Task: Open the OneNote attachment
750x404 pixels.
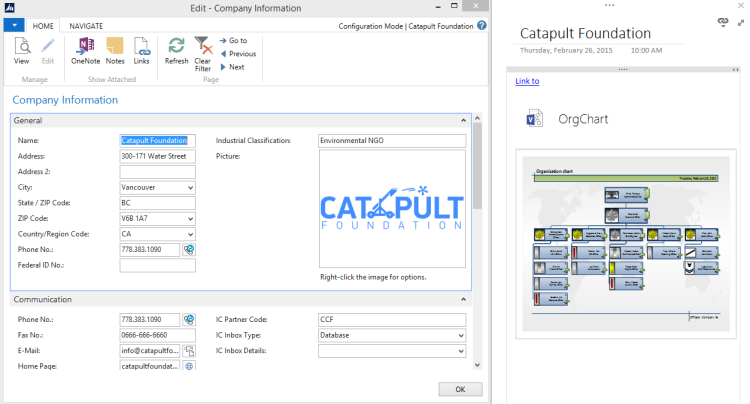Action: tap(86, 51)
